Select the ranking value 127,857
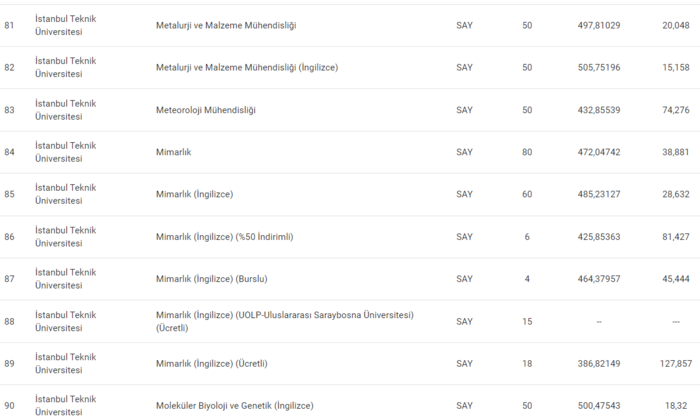This screenshot has width=700, height=420. tap(677, 363)
